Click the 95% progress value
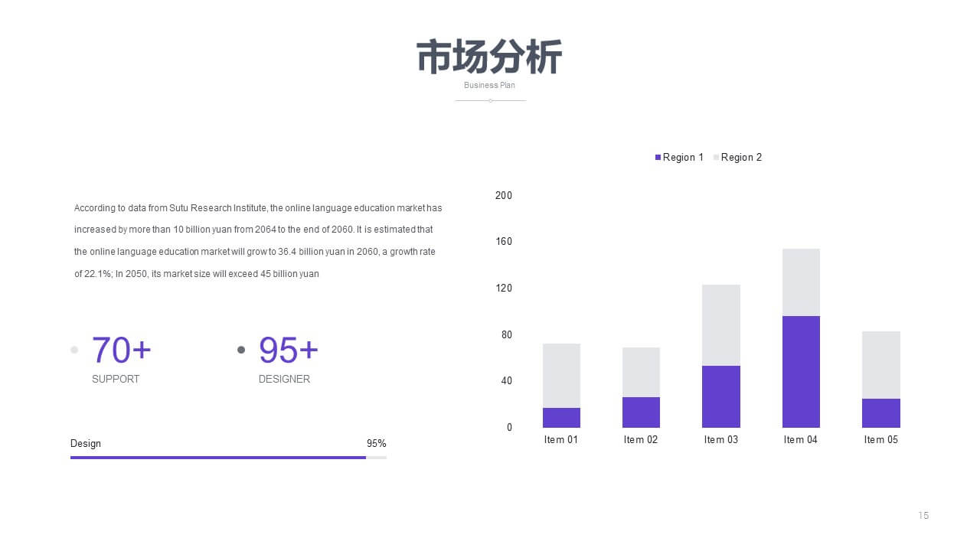This screenshot has width=980, height=551. (377, 443)
